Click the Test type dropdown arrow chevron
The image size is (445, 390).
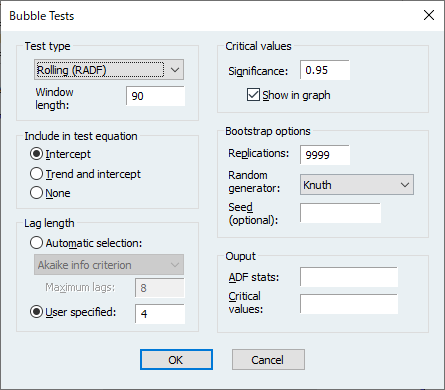tap(175, 70)
